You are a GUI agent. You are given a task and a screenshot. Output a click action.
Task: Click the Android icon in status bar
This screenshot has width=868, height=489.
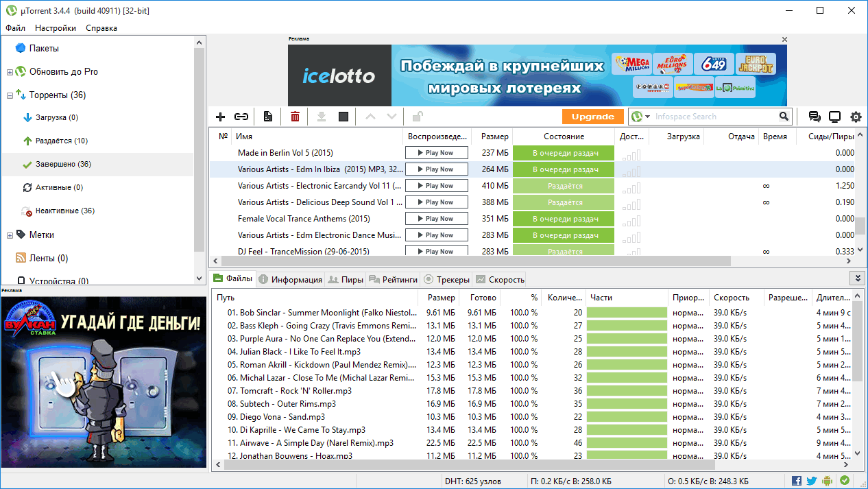click(828, 481)
